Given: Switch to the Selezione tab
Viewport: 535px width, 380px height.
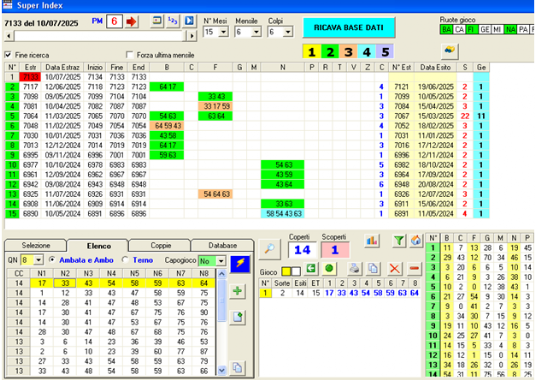Looking at the screenshot, I should 36,245.
